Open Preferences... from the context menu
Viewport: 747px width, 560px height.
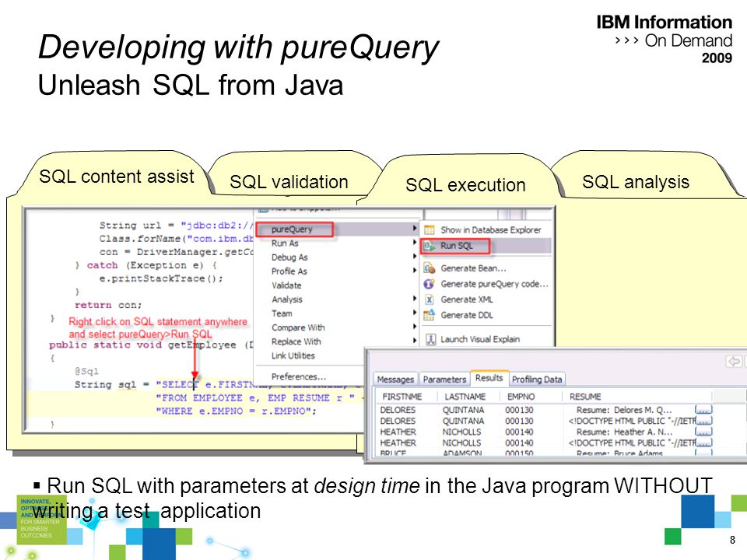[299, 376]
